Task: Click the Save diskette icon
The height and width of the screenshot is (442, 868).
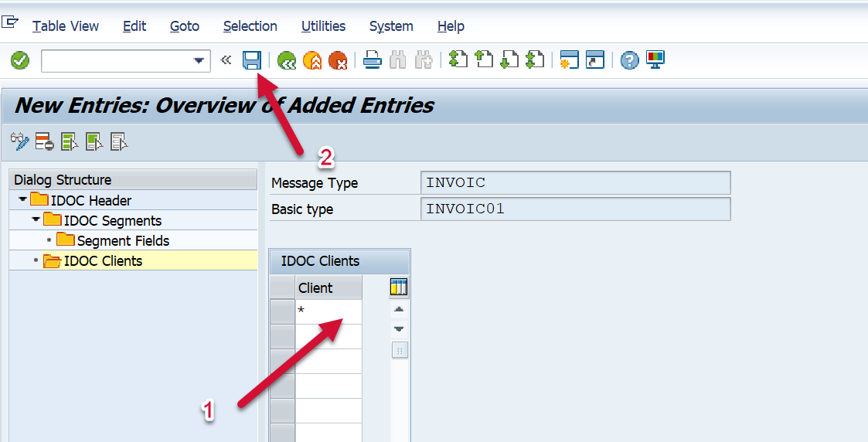Action: (251, 60)
